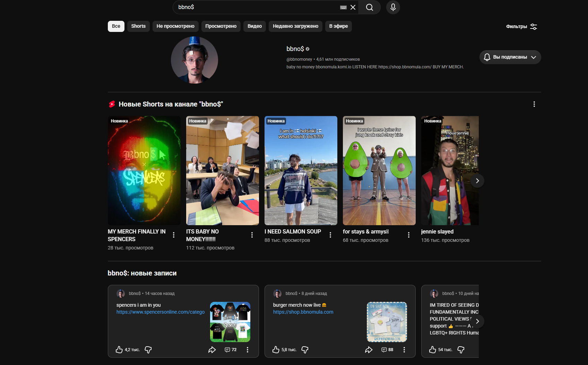
Task: Click bbno$ avatar on the burger merch post
Action: point(277,294)
